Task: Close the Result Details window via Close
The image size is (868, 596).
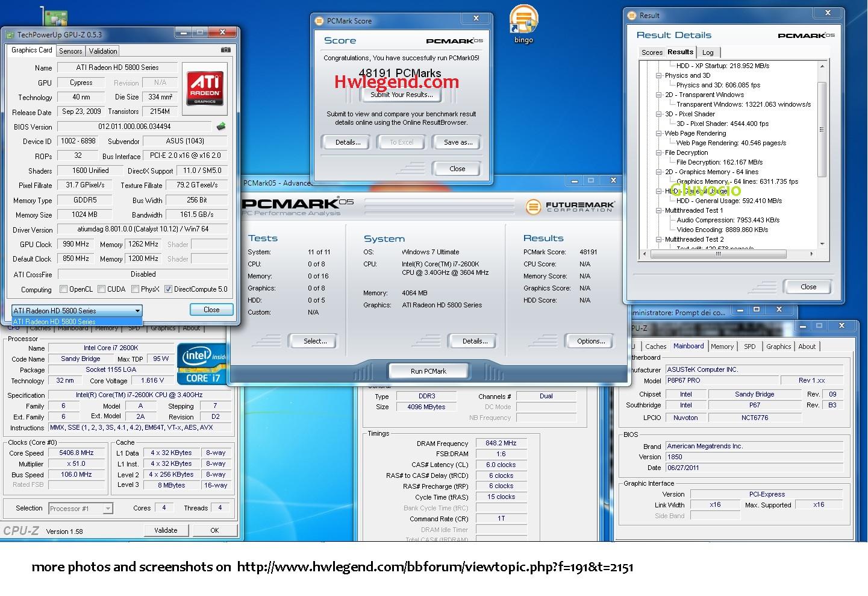Action: [x=808, y=287]
